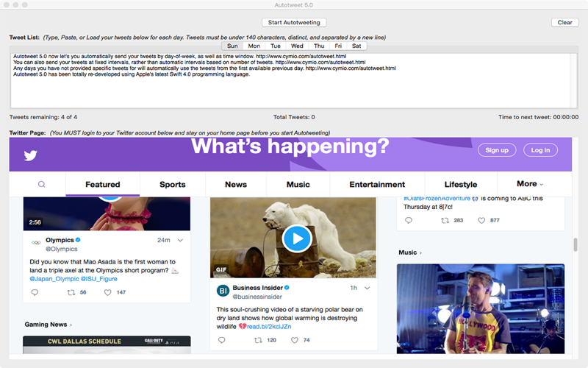588x368 pixels.
Task: Expand the Gaming News section
Action: (x=49, y=325)
